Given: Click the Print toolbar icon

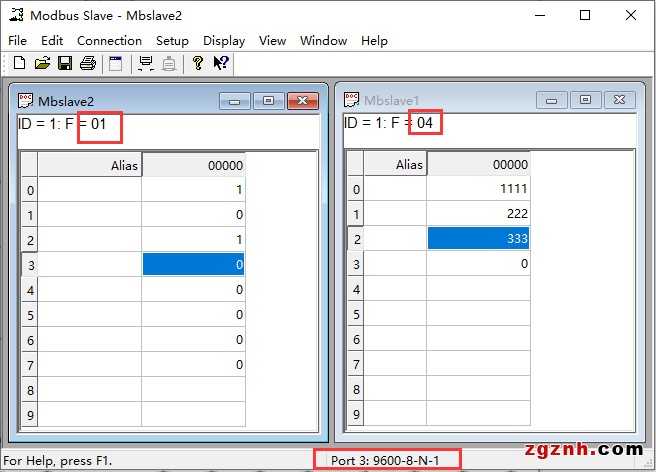Looking at the screenshot, I should click(x=88, y=63).
